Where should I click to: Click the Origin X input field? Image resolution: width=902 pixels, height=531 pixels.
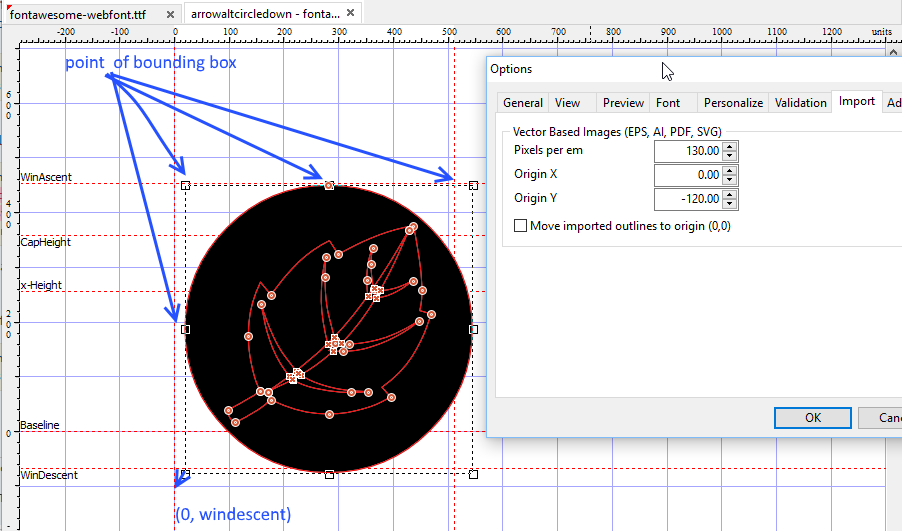pos(689,175)
